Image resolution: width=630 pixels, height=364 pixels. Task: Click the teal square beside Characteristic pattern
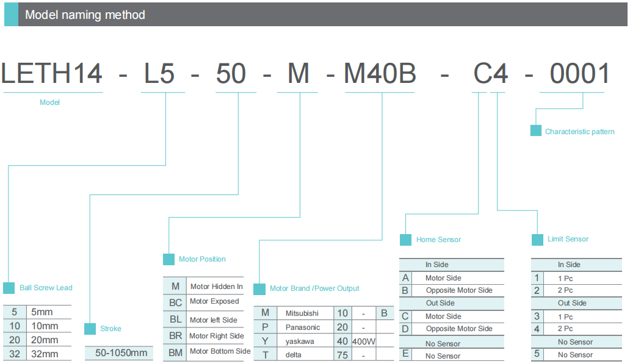(536, 130)
